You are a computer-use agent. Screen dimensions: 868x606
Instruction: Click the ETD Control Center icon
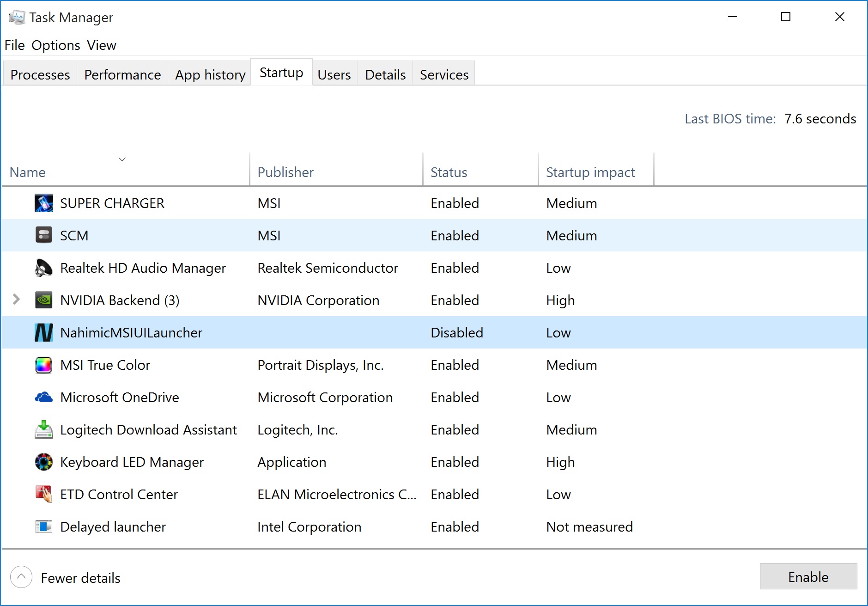click(x=44, y=494)
